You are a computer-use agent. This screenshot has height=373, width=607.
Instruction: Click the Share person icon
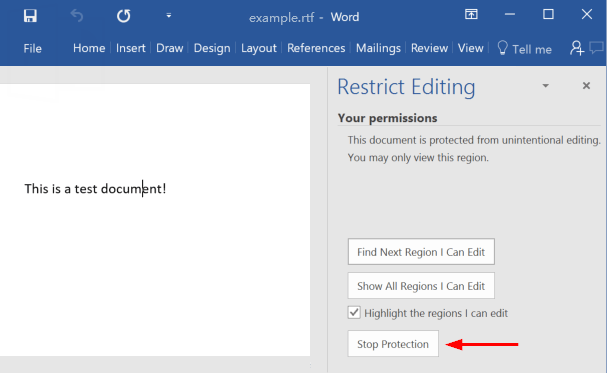pos(576,48)
